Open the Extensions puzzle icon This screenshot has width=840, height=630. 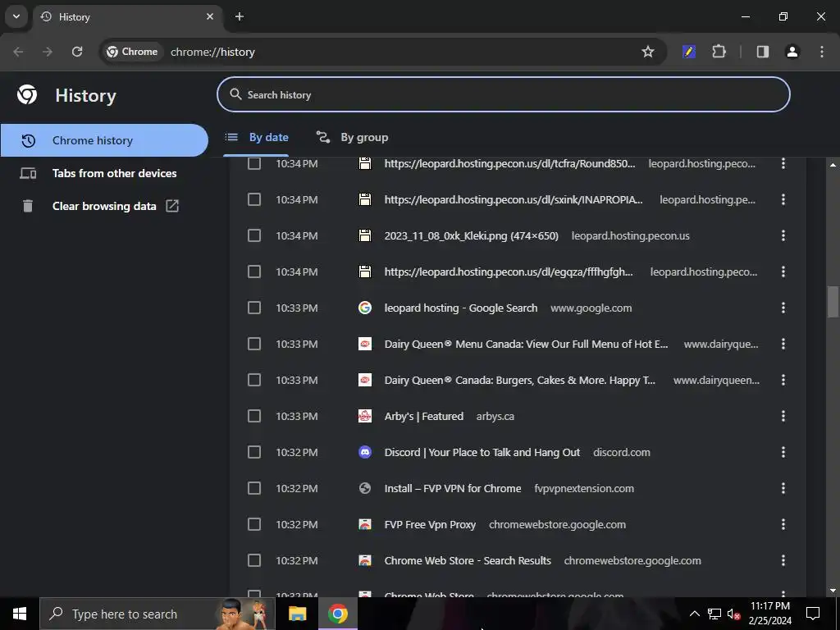[719, 52]
